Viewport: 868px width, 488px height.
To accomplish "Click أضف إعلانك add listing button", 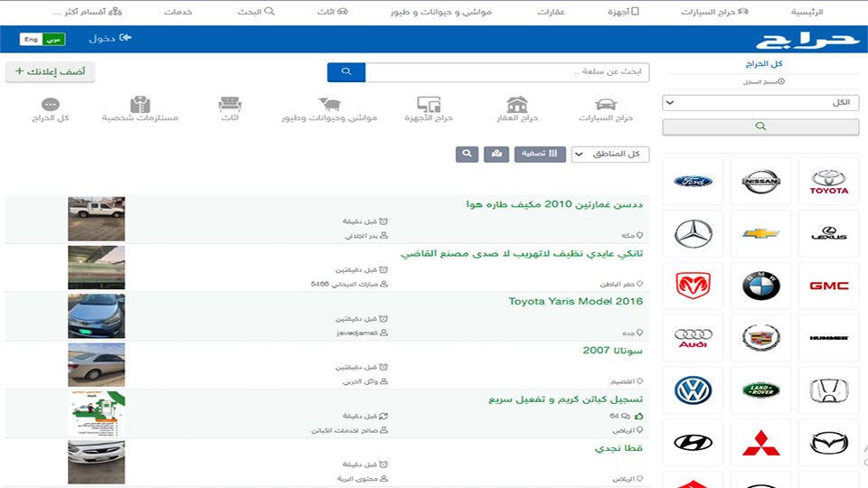I will 50,72.
